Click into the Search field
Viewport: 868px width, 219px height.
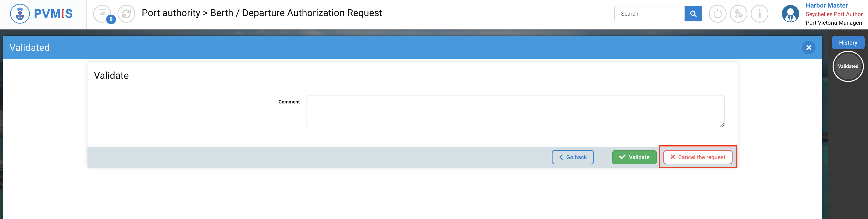pyautogui.click(x=649, y=14)
